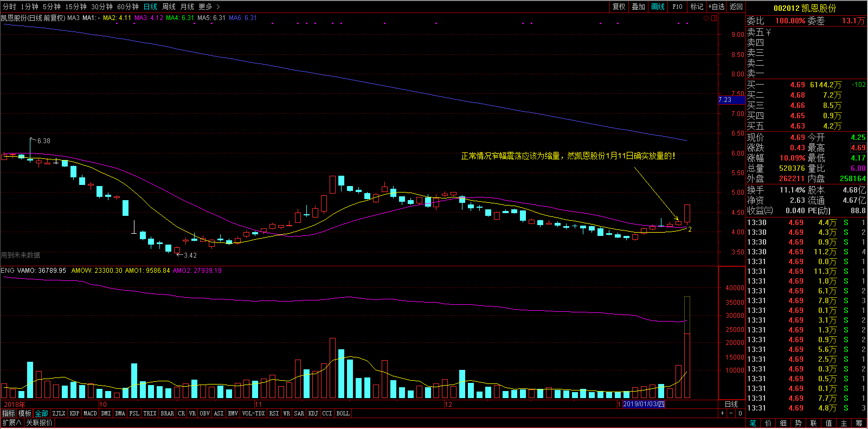
Task: Choose the ASI indicator
Action: click(218, 413)
